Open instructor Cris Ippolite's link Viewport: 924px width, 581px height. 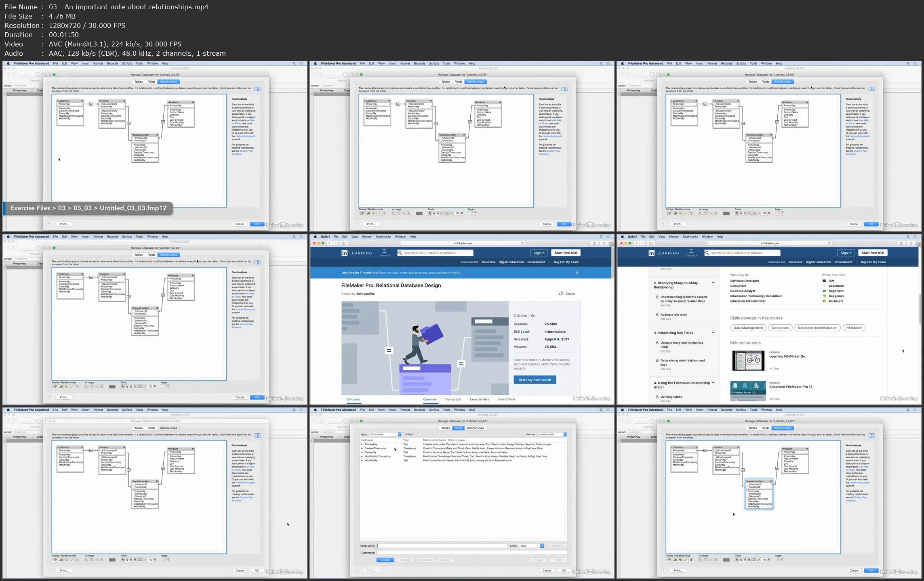click(366, 294)
